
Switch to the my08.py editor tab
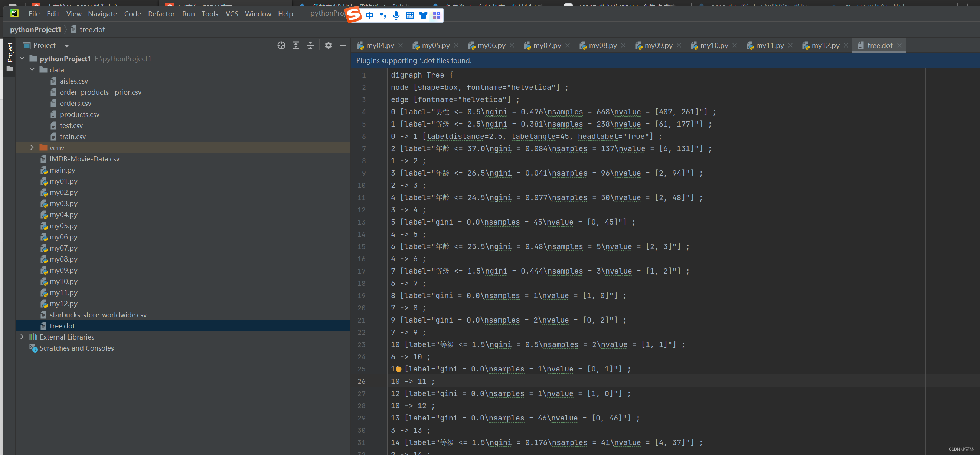pyautogui.click(x=602, y=46)
